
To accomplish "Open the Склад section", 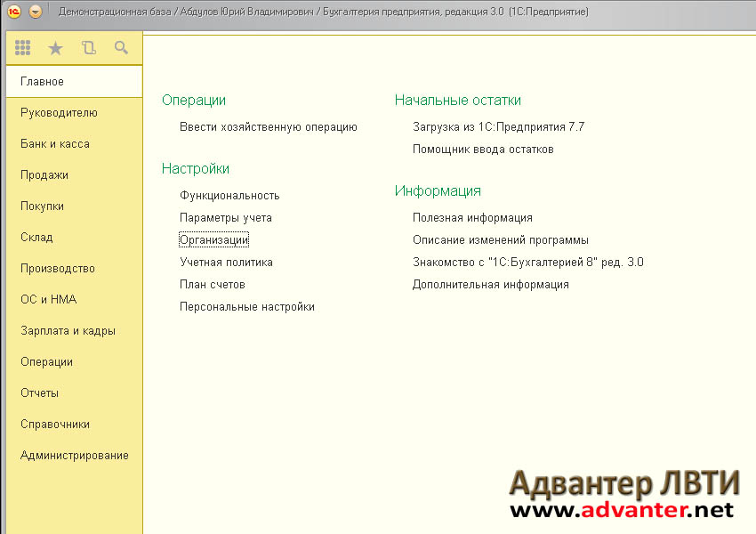I will 74,237.
